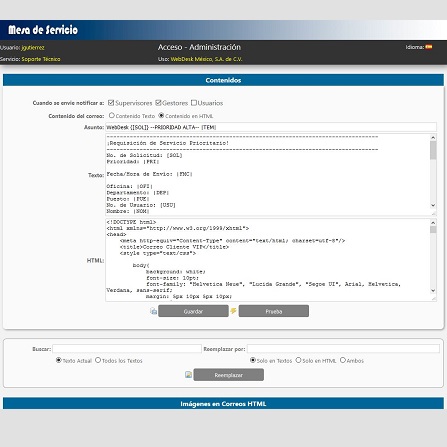Click the Prueba button

coord(274,311)
